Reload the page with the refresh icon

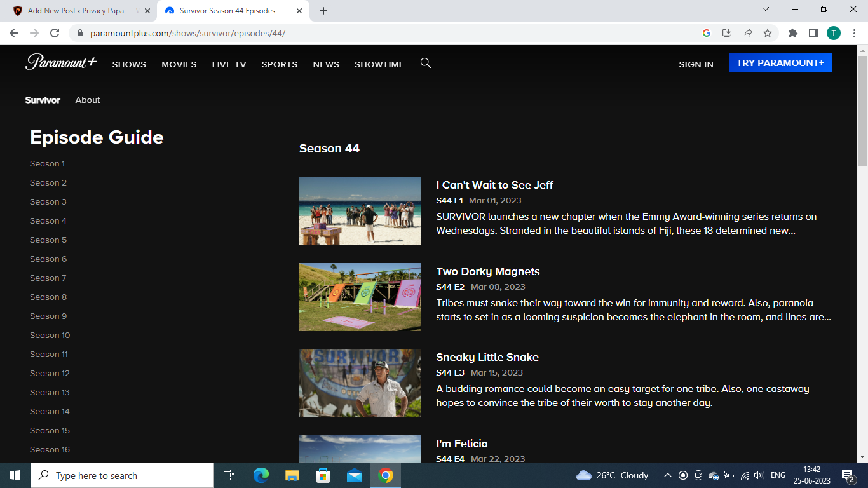pyautogui.click(x=55, y=33)
